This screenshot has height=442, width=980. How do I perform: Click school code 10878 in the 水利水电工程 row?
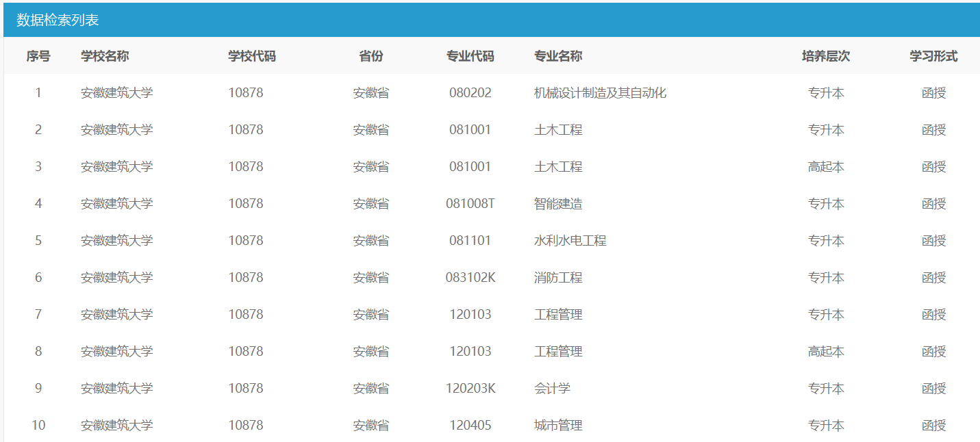point(246,240)
